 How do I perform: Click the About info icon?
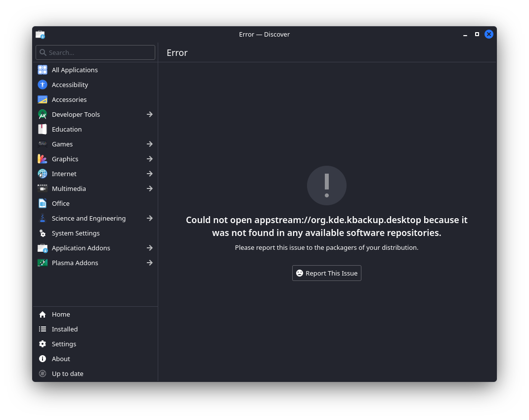43,359
